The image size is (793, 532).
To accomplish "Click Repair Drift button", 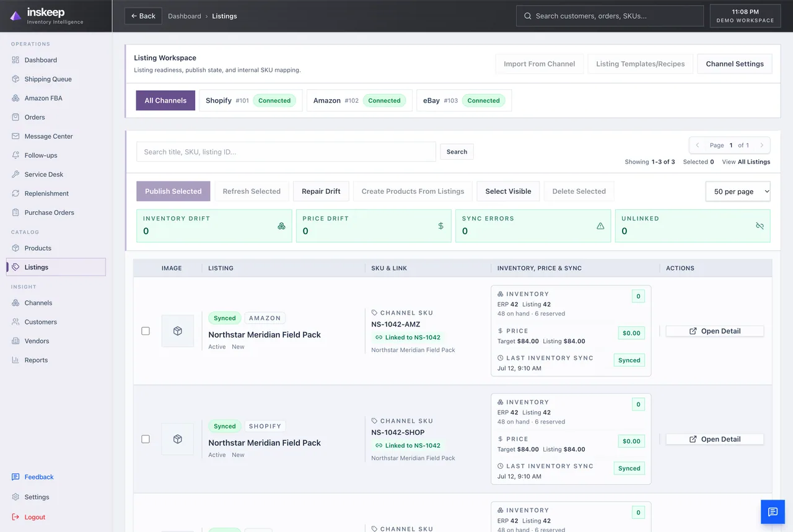I will pos(321,191).
